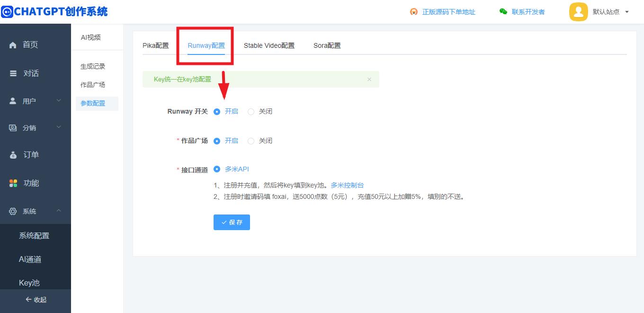The height and width of the screenshot is (313, 644).
Task: Dismiss the Key统一在key池配置 notice
Action: pos(369,80)
